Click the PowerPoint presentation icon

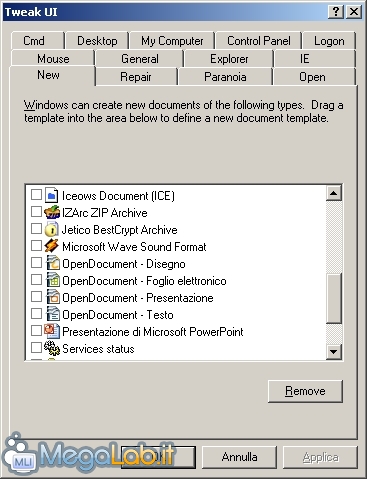point(52,331)
